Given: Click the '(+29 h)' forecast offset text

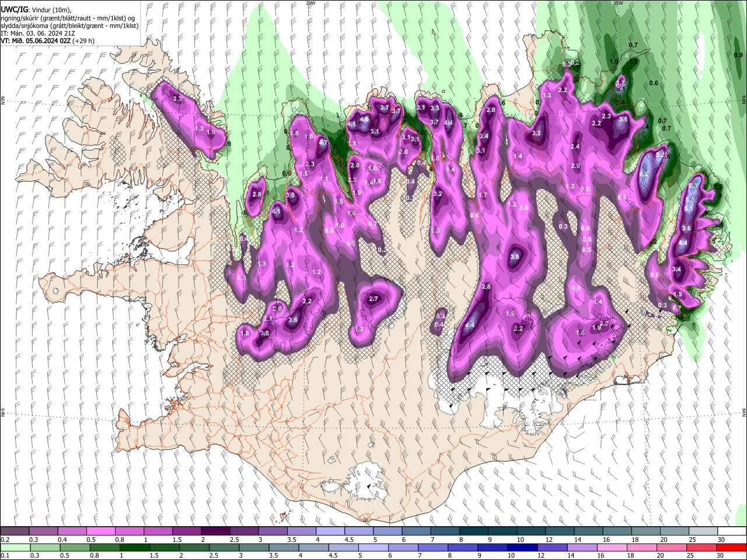Looking at the screenshot, I should [83, 41].
